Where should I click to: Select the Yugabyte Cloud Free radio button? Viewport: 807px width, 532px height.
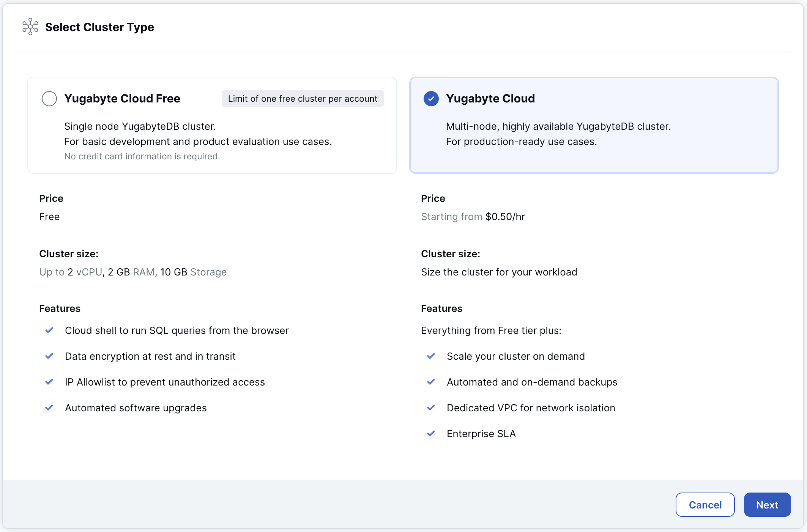tap(49, 99)
